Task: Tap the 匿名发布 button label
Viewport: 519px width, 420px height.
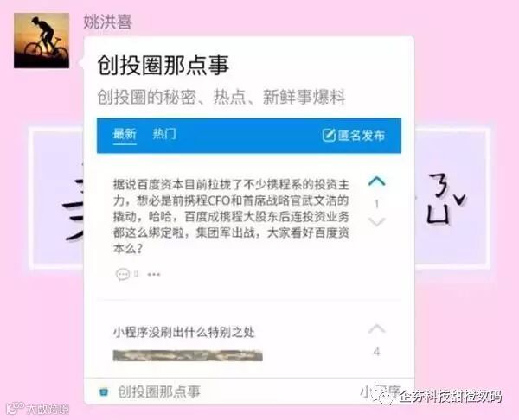Action: point(362,136)
